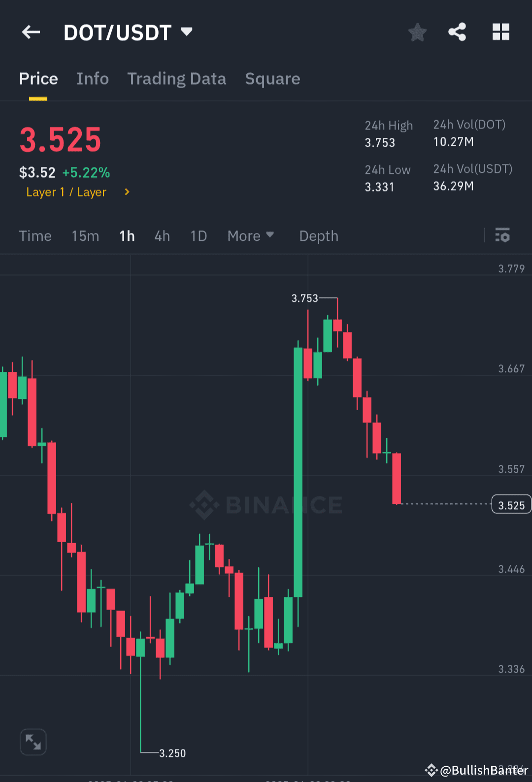Tap the 3.525 current price label on chart
Image resolution: width=532 pixels, height=782 pixels.
click(x=511, y=504)
